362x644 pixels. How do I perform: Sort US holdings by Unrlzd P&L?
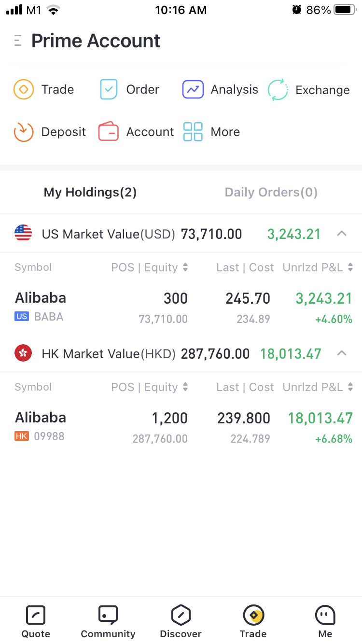(318, 267)
